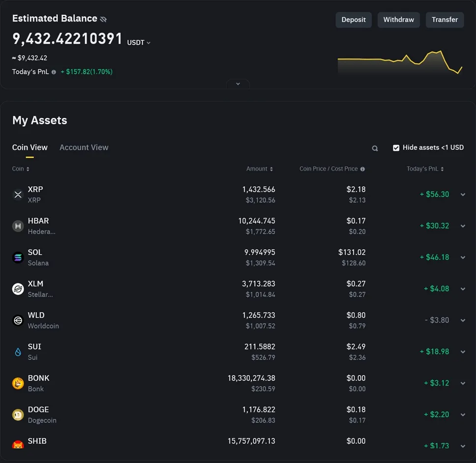This screenshot has height=463, width=476.
Task: Click the total PnL + $157.82(1.70%)
Action: [x=87, y=72]
